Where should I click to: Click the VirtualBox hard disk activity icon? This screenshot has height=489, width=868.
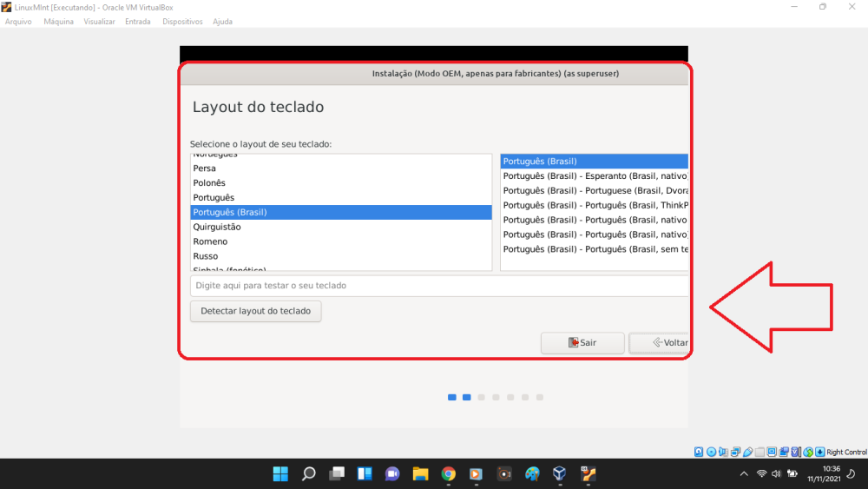pyautogui.click(x=699, y=452)
